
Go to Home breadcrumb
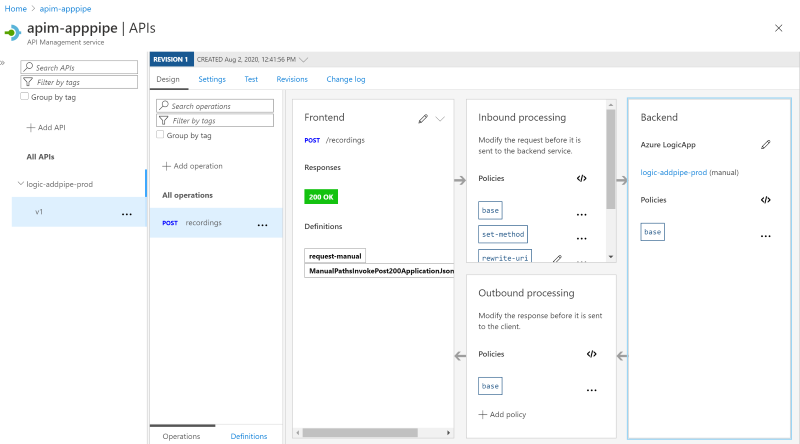pyautogui.click(x=15, y=9)
